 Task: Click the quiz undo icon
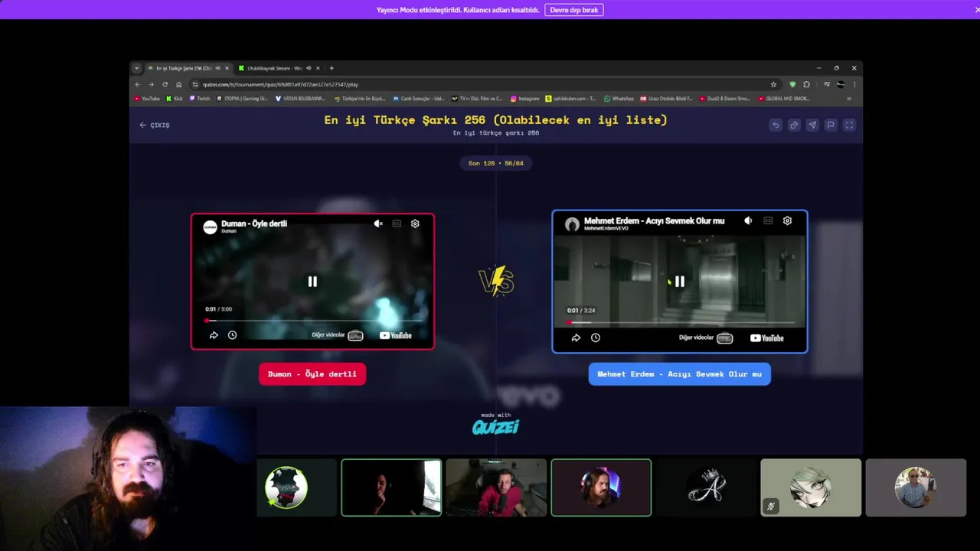[776, 125]
